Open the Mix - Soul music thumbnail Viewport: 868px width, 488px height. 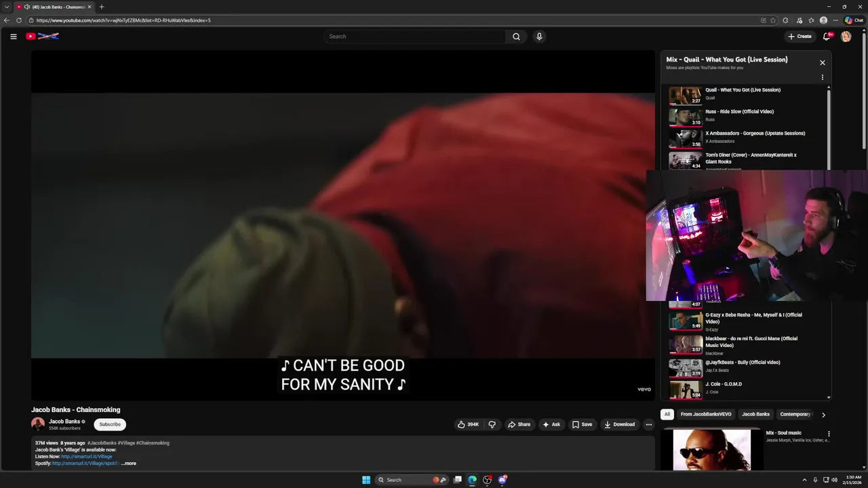pos(712,449)
